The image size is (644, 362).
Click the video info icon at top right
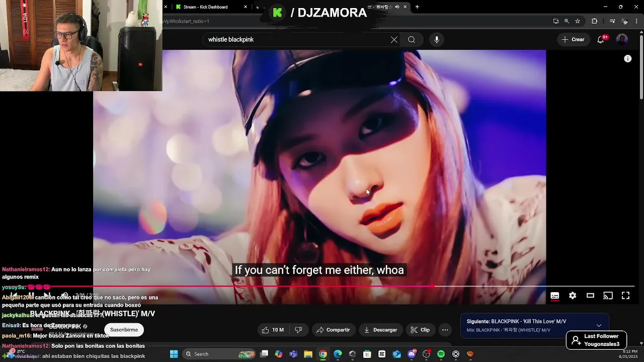click(628, 59)
